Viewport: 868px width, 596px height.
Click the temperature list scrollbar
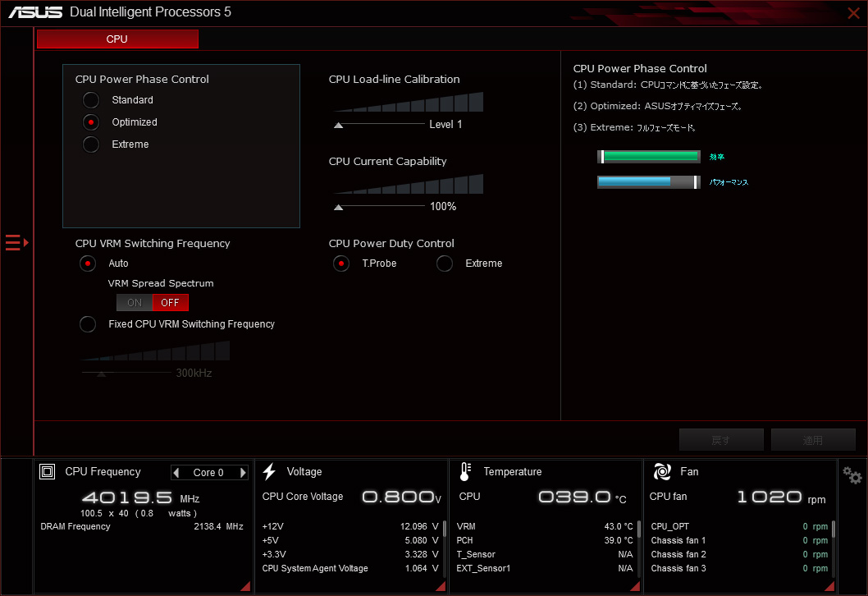click(639, 529)
